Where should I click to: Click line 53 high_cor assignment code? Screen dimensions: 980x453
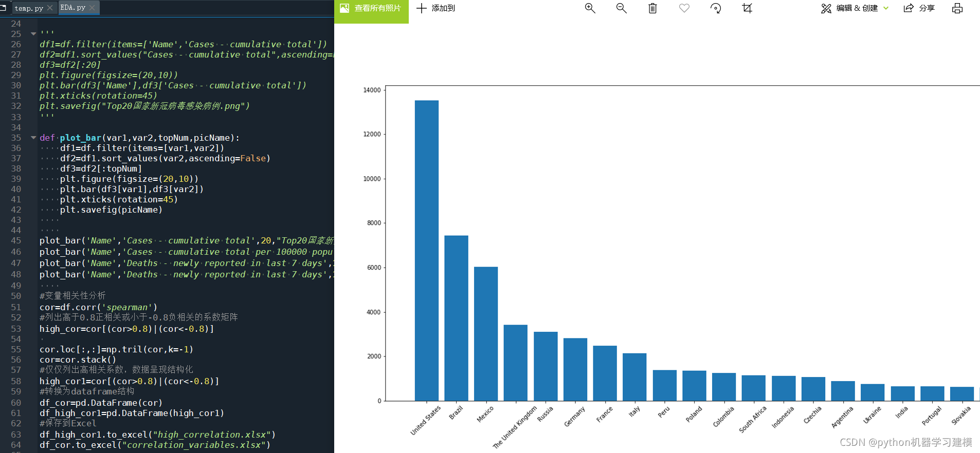click(x=126, y=329)
